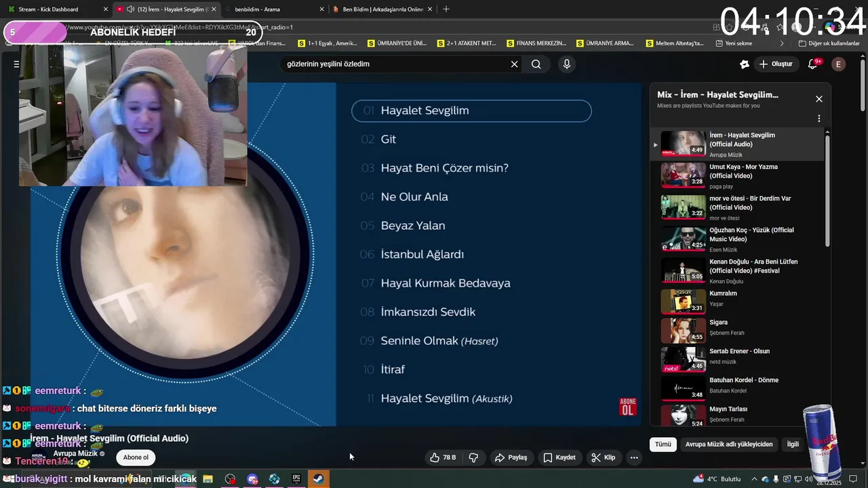
Task: Open '2+1 ATAKENT MET...' bookmark
Action: (467, 43)
